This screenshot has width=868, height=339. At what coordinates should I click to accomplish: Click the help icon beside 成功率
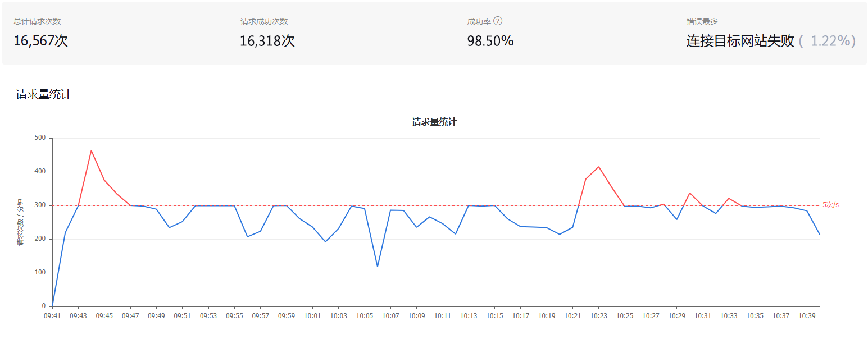498,21
